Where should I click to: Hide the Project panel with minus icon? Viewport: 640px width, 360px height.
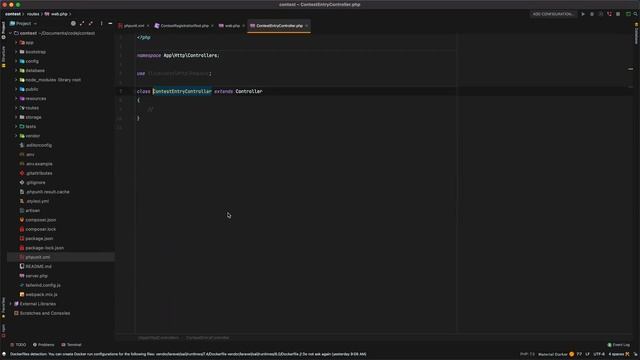110,23
